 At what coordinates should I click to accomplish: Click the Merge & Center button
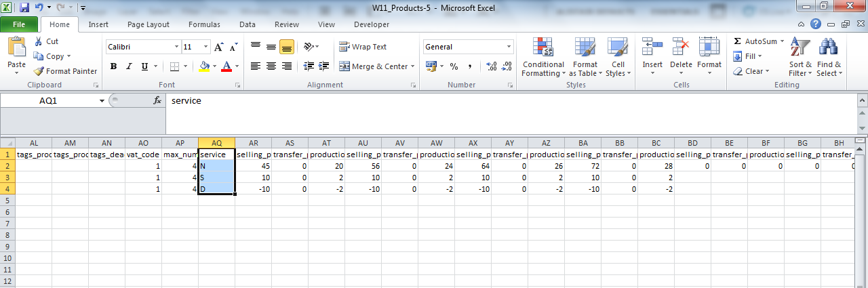click(x=373, y=66)
